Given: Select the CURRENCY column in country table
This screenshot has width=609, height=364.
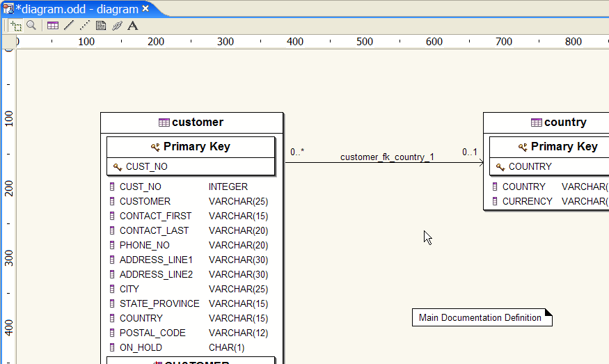Looking at the screenshot, I should coord(527,201).
